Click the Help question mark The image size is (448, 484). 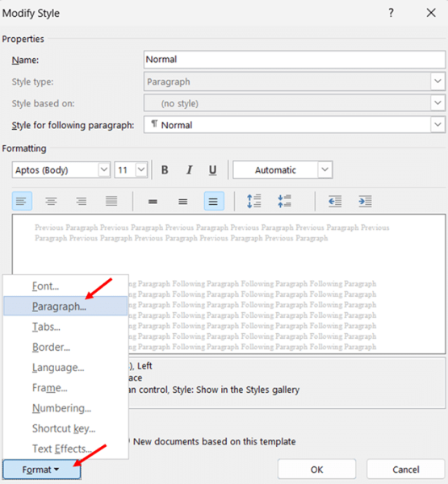[391, 13]
